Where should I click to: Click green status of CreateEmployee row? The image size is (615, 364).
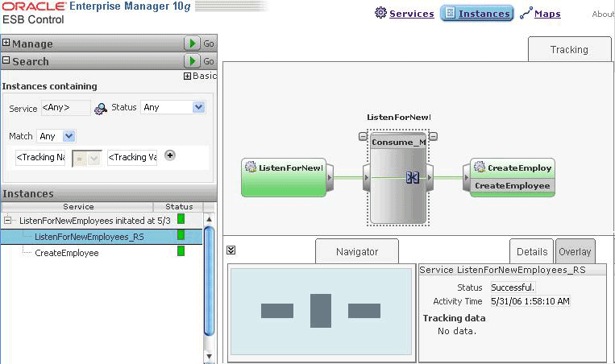[x=181, y=250]
